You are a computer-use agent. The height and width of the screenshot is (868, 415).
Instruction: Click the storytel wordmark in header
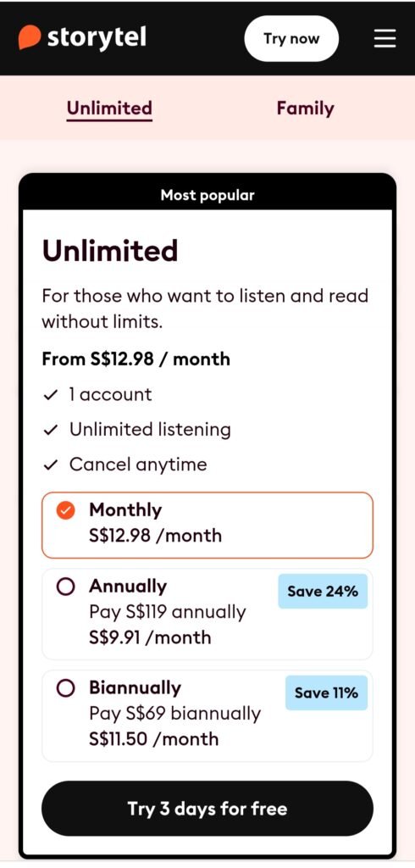click(x=97, y=37)
